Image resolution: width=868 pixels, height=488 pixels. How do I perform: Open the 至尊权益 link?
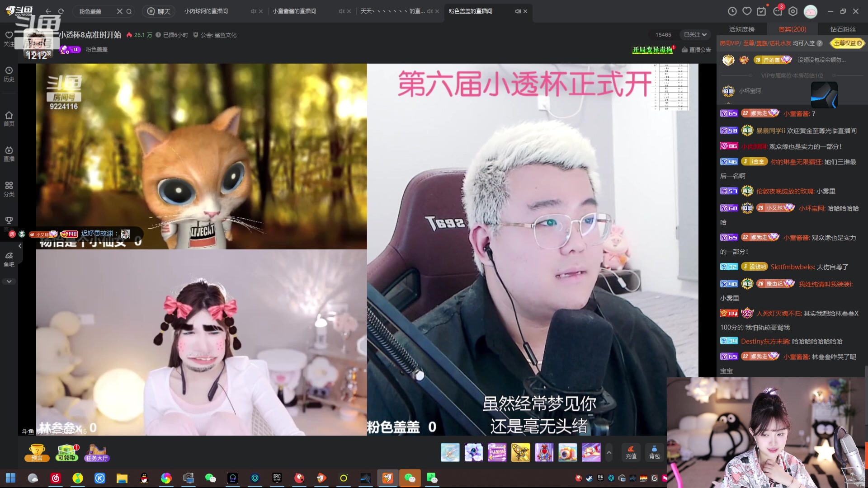click(847, 43)
